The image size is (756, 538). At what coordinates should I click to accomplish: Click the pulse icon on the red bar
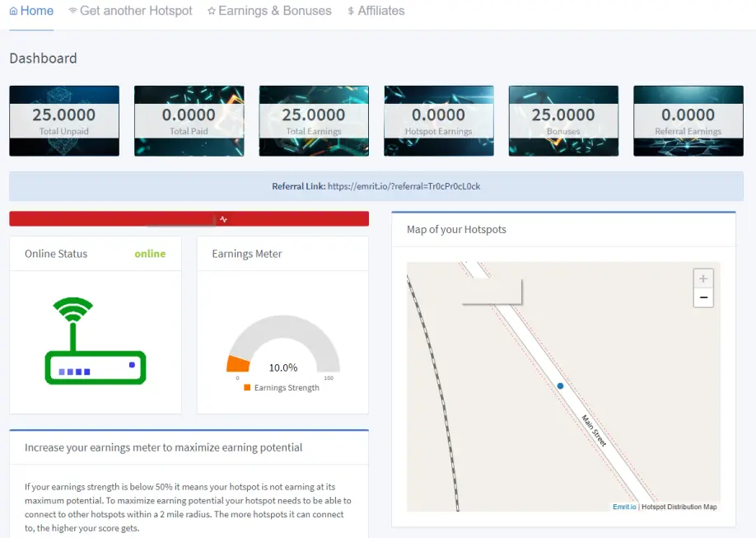click(223, 219)
